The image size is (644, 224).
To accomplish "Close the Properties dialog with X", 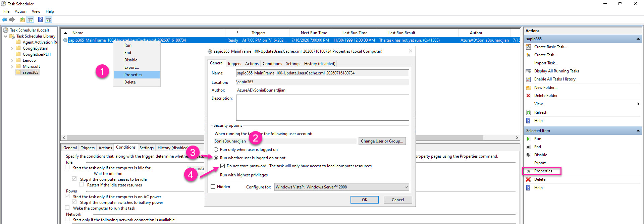I will coord(410,51).
